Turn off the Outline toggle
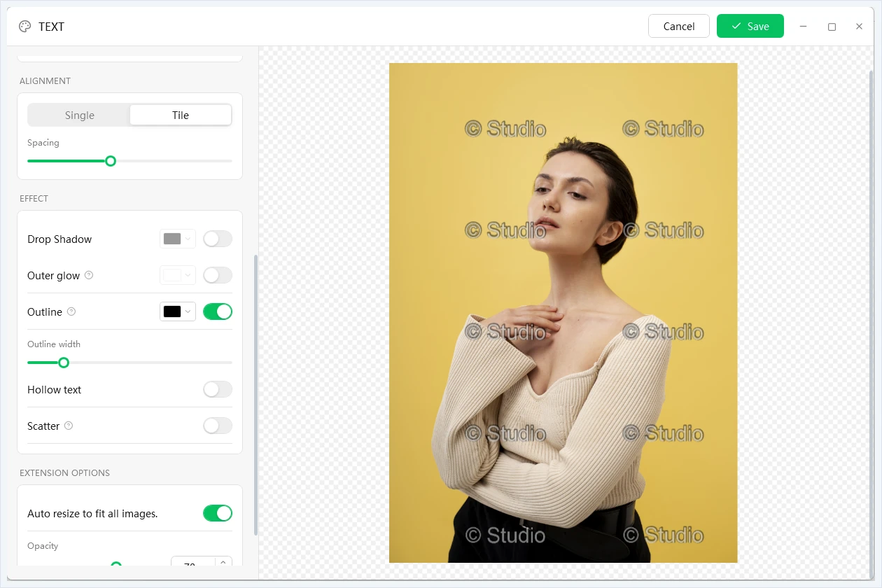882x588 pixels. tap(218, 311)
